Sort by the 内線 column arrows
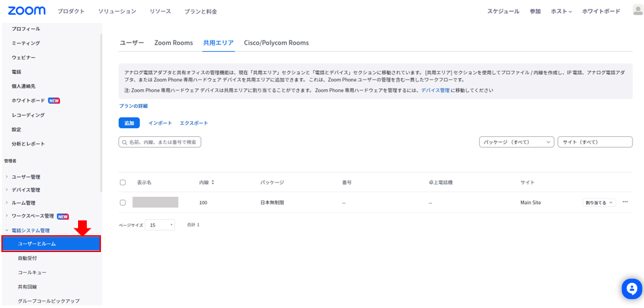644x308 pixels. [x=213, y=182]
